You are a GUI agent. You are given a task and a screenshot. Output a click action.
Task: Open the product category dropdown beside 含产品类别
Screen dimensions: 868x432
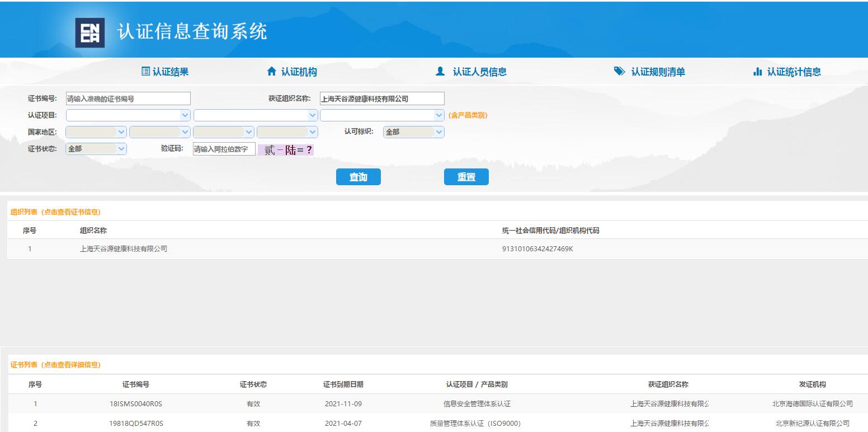[382, 115]
